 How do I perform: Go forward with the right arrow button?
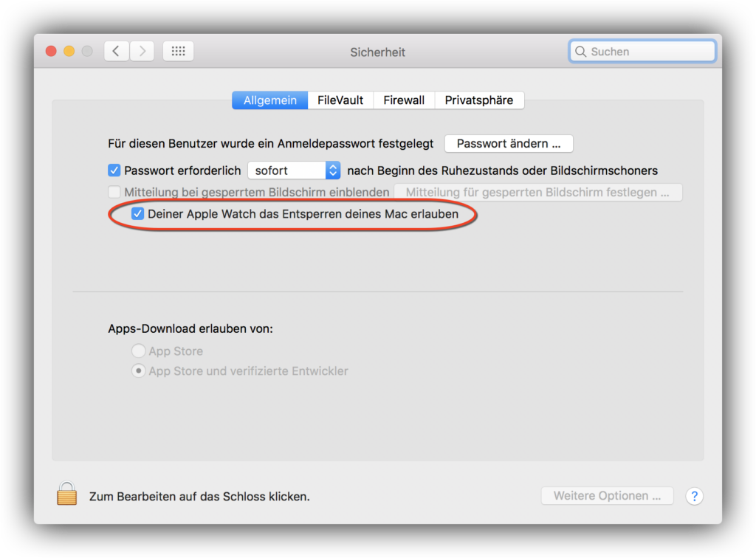(142, 52)
